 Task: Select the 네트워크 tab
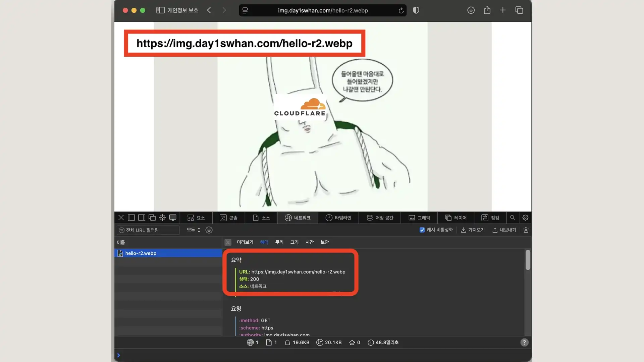point(298,218)
